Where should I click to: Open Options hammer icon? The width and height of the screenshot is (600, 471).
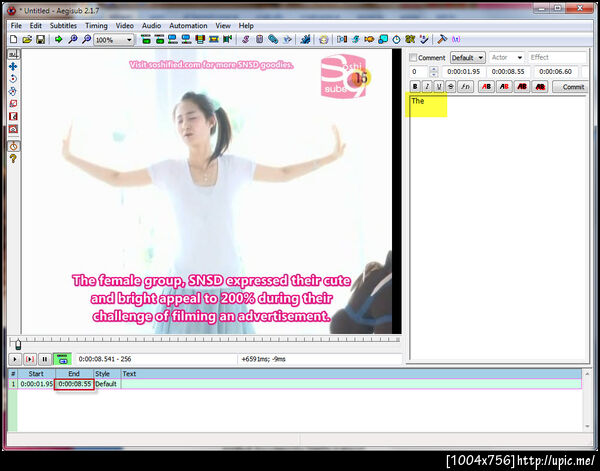click(442, 39)
